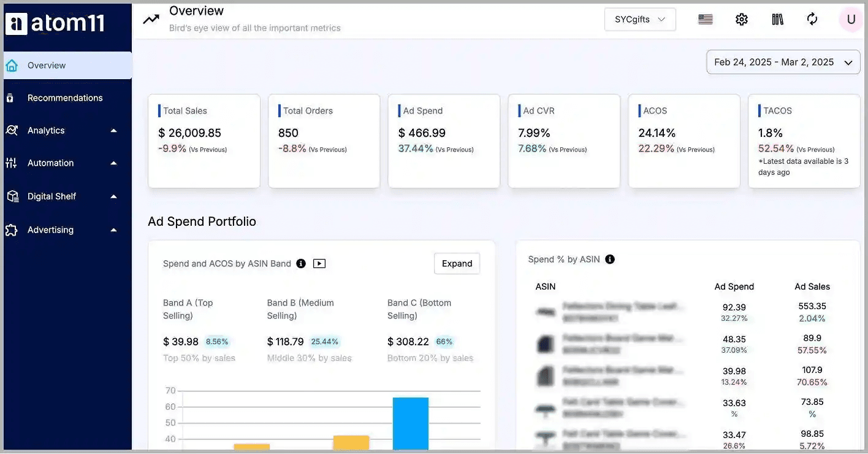Click the Spend % by ASIN info icon
This screenshot has width=868, height=454.
[609, 259]
